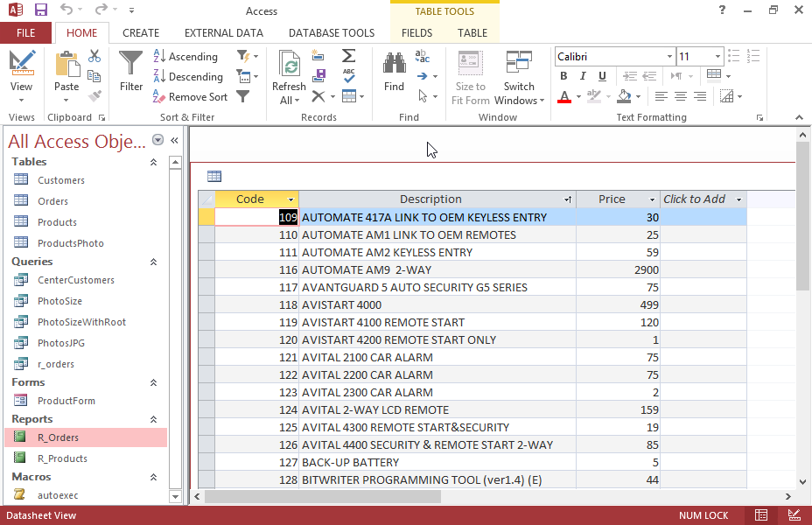Viewport: 812px width, 525px height.
Task: Click the New record icon
Action: click(x=318, y=55)
